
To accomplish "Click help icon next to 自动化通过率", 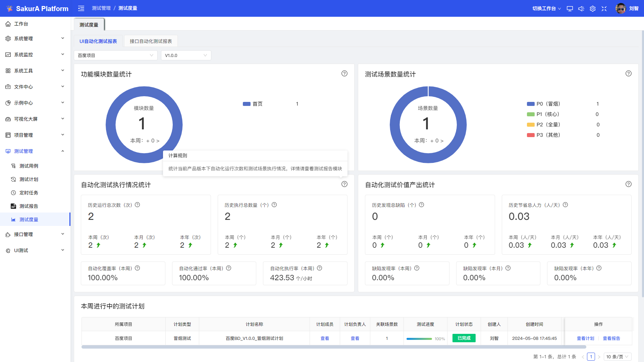I will tap(229, 268).
